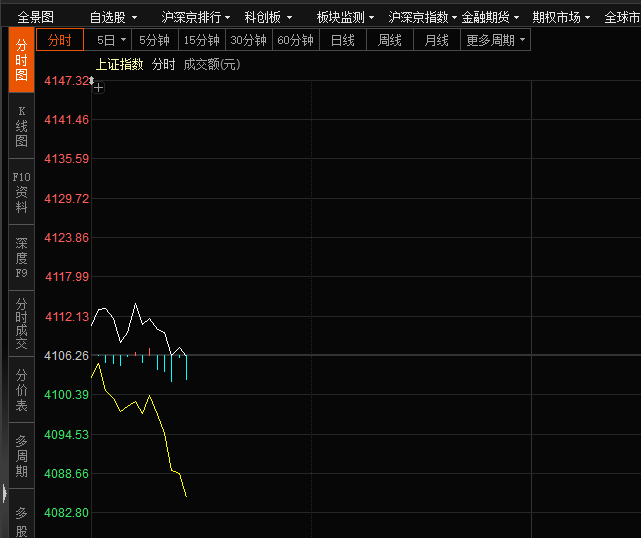
Task: Switch to the 多周期 sidebar view
Action: [22, 456]
